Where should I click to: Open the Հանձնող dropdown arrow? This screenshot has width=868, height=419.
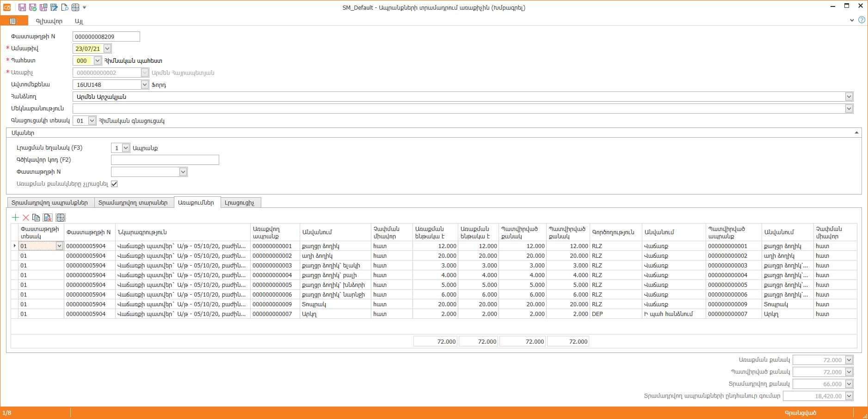click(x=849, y=97)
